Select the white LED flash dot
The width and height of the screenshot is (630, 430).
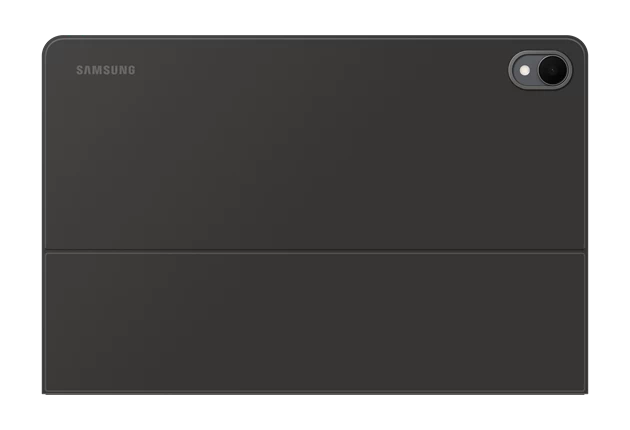point(524,71)
